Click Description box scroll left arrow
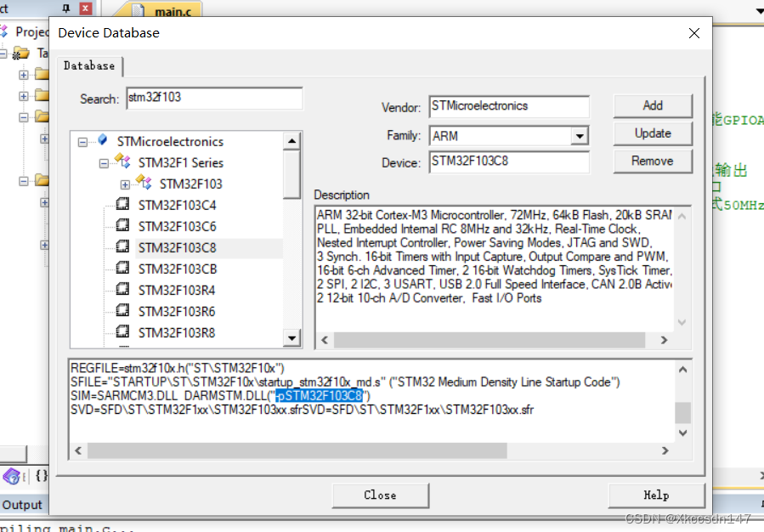Image resolution: width=764 pixels, height=532 pixels. click(325, 340)
